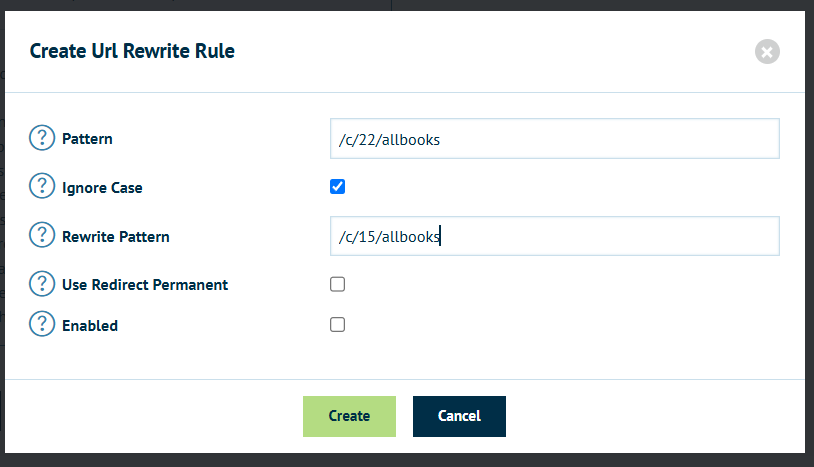
Task: Select the Rewrite Pattern label text
Action: point(116,237)
